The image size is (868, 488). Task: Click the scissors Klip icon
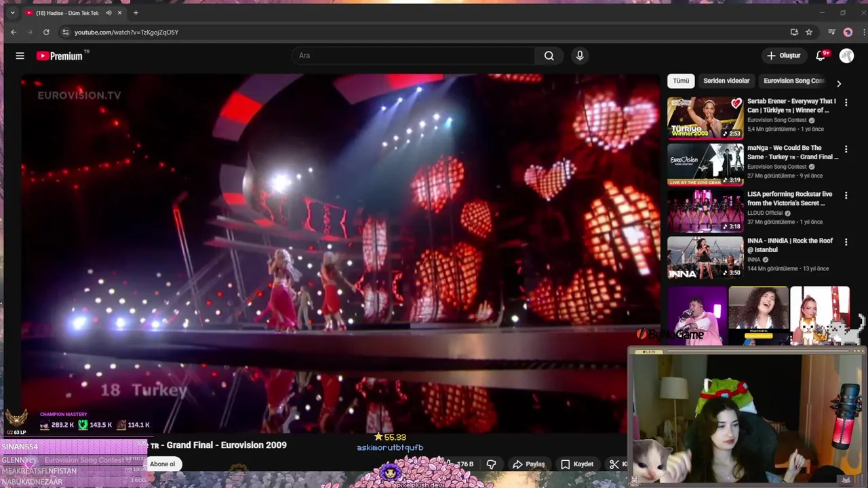614,464
